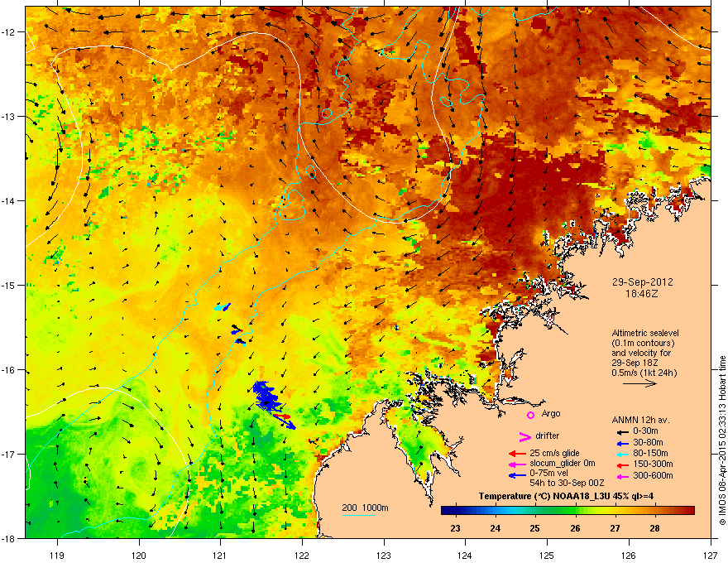
Task: Click the long blue velocity arrow near 121.8E 16.6S
Action: click(284, 421)
